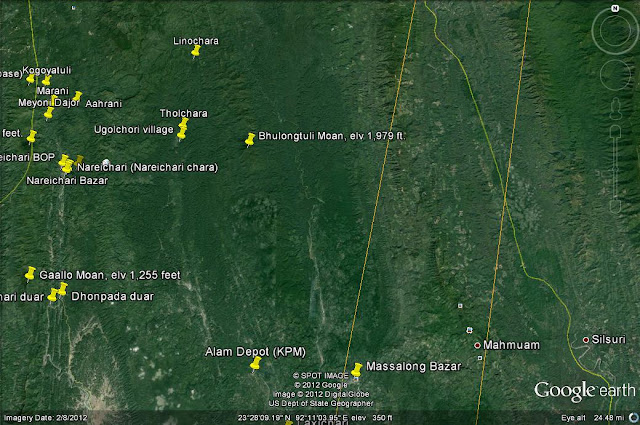
Task: Click the Tholchara pushpin
Action: click(x=184, y=123)
